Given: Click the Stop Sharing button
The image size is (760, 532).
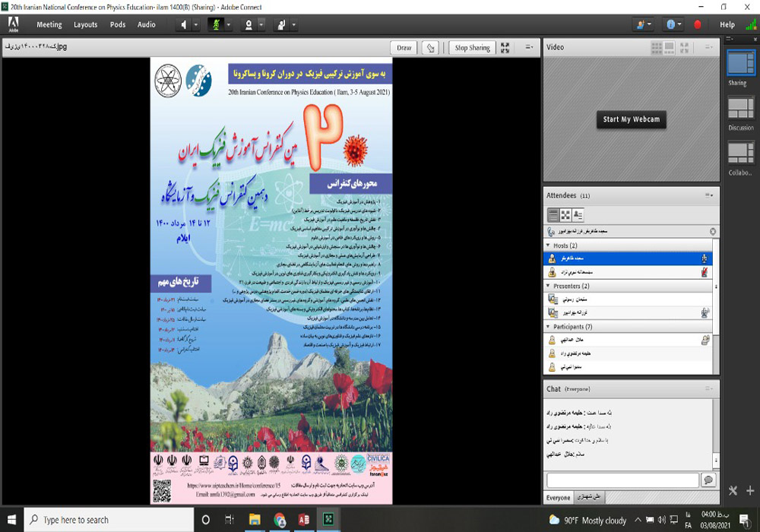Looking at the screenshot, I should (x=472, y=48).
